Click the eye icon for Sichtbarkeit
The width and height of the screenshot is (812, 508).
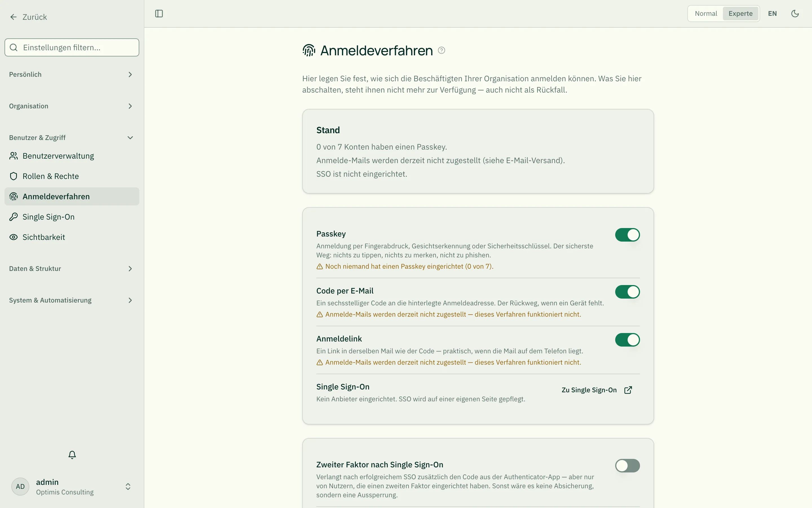tap(14, 237)
